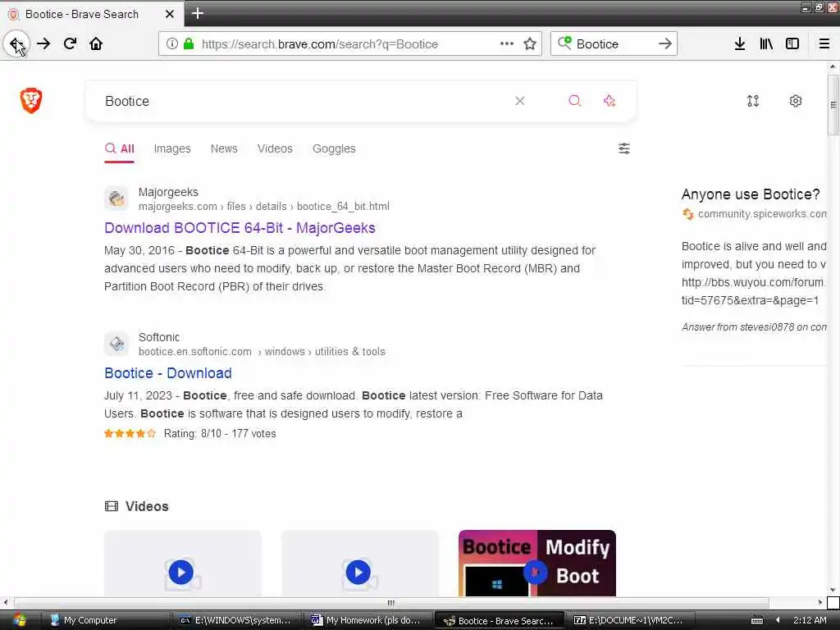Click the green padlock security icon
This screenshot has height=630, width=840.
point(189,44)
